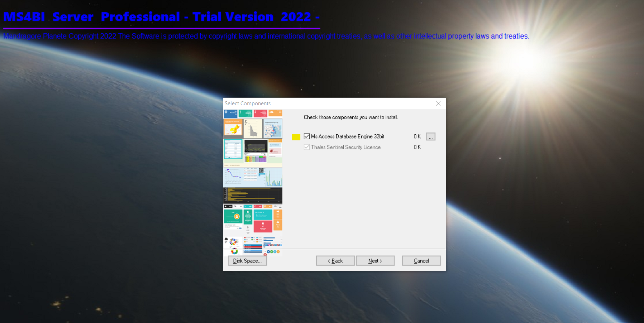
Task: Close the Select Components dialog
Action: coord(438,103)
